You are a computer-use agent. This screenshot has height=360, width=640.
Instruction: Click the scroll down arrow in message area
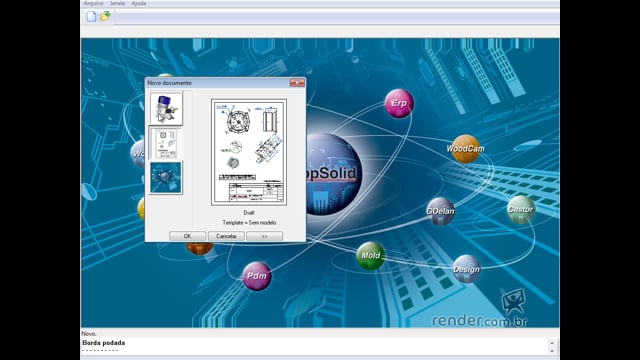point(552,351)
